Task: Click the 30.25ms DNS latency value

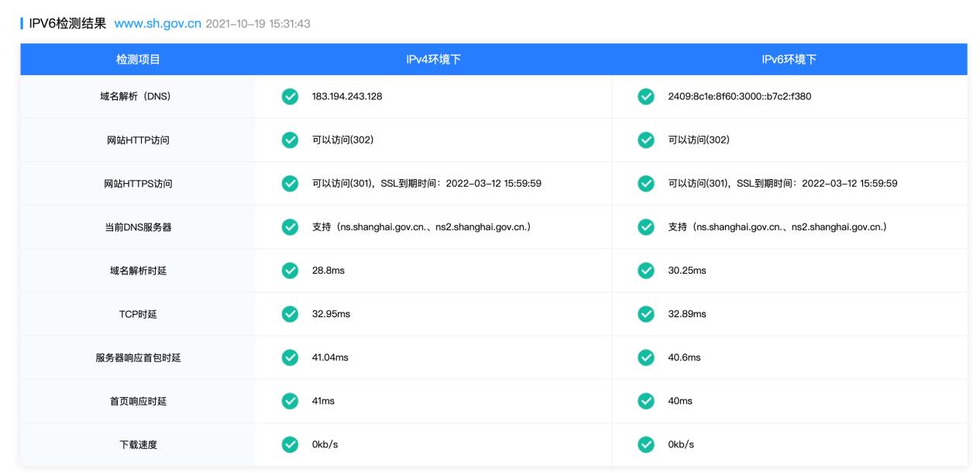Action: click(687, 271)
